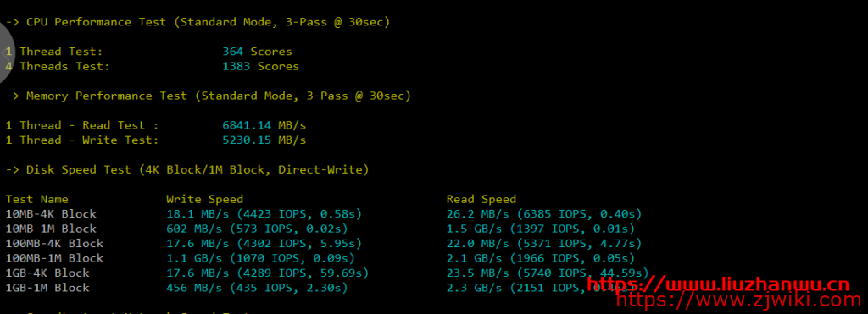Open the www.zjwiki.com watermark link
The width and height of the screenshot is (868, 314).
(739, 300)
